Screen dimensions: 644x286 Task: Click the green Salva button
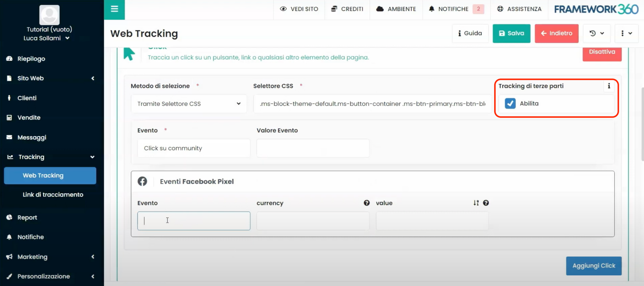pyautogui.click(x=511, y=33)
